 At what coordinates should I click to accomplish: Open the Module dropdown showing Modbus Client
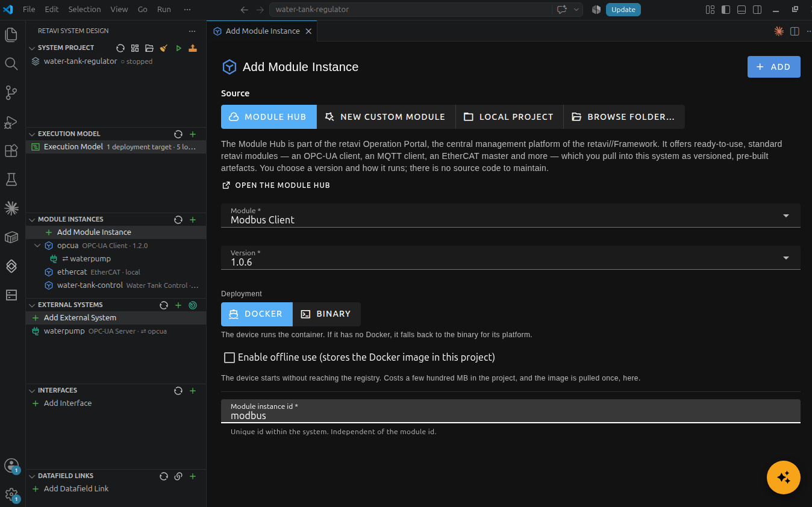[x=511, y=216]
